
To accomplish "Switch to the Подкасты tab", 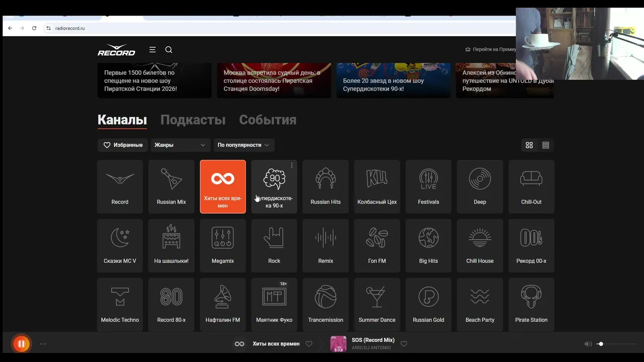I will (193, 120).
